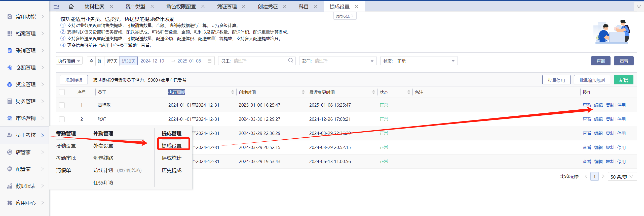The width and height of the screenshot is (644, 216).
Task: Expand the 执行周期 filter dropdown
Action: (69, 61)
